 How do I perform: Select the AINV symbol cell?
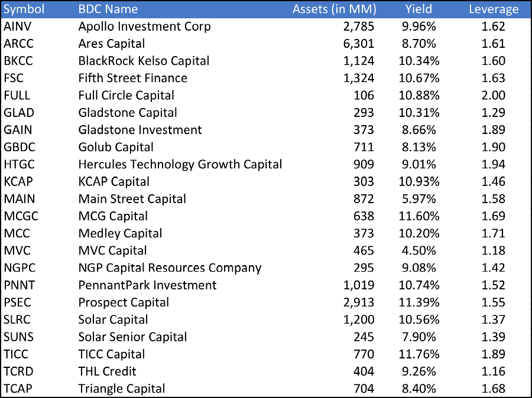click(x=17, y=27)
